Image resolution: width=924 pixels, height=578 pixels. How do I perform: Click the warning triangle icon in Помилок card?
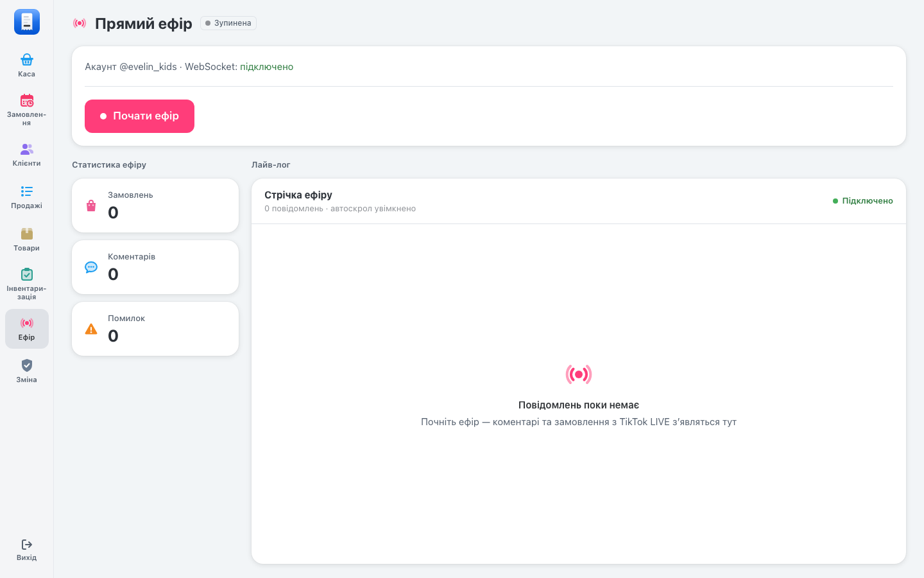click(91, 329)
